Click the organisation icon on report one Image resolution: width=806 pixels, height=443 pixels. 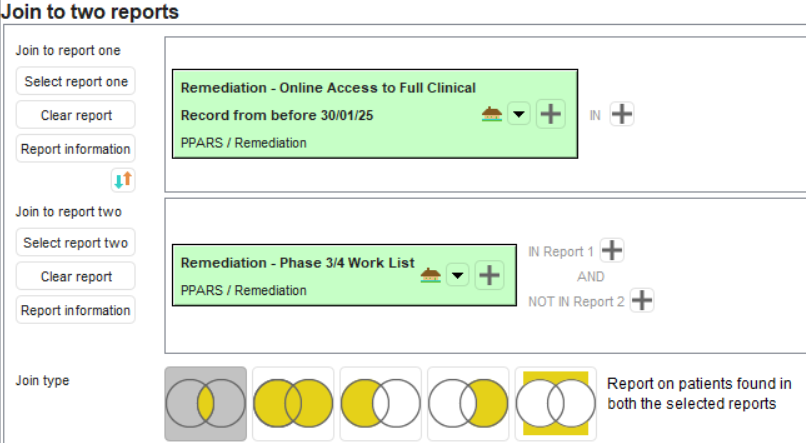coord(491,114)
